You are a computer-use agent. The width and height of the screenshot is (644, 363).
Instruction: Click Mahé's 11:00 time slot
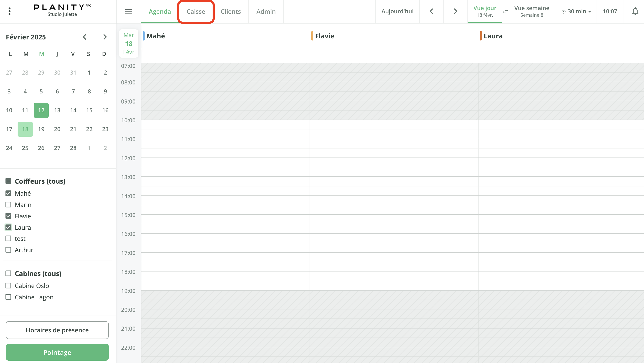pos(225,144)
